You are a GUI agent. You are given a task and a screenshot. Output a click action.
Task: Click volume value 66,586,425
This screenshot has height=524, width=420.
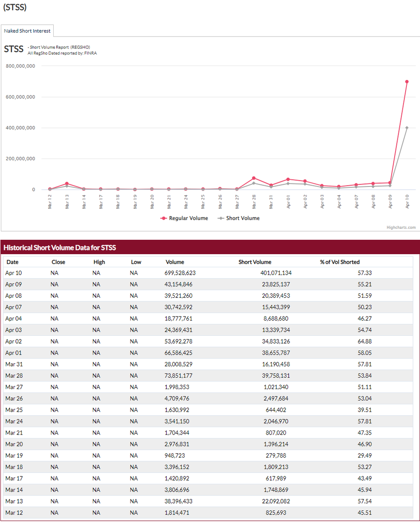click(x=179, y=352)
